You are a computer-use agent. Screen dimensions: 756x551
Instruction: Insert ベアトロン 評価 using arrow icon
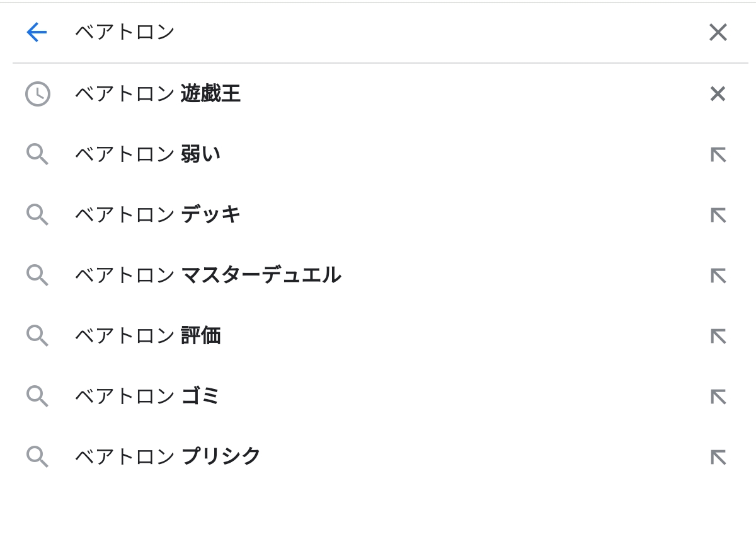718,336
